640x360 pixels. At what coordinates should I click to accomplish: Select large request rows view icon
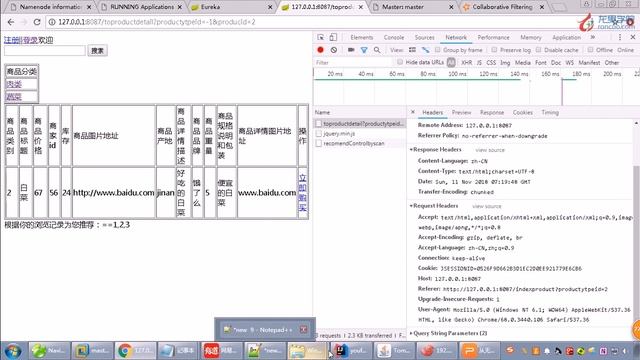pyautogui.click(x=412, y=50)
